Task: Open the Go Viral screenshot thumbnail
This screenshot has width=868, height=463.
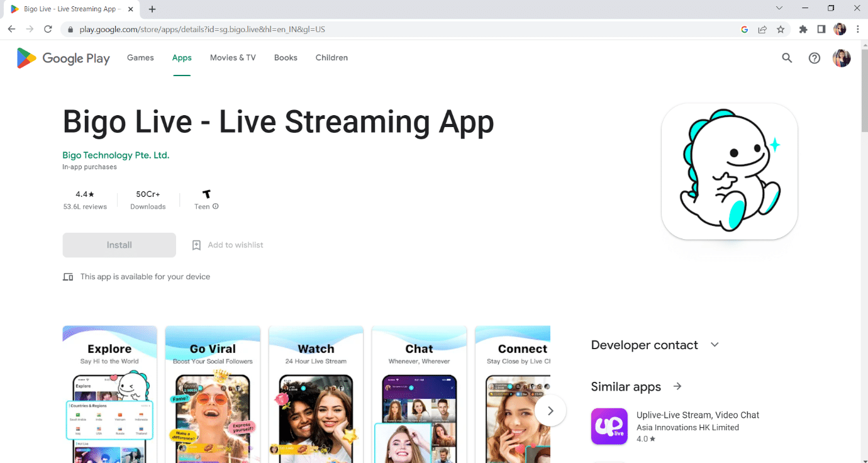Action: point(213,394)
